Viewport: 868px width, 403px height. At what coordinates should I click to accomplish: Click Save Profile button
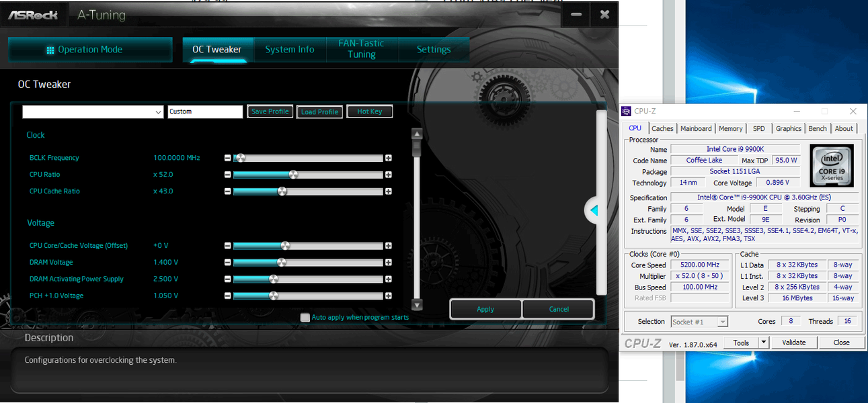pyautogui.click(x=270, y=111)
